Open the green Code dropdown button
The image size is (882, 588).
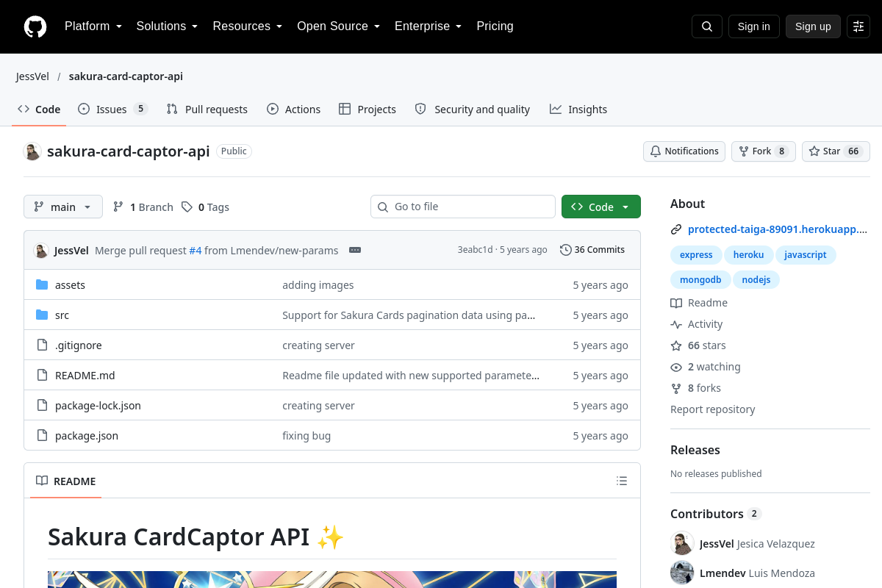pyautogui.click(x=601, y=207)
